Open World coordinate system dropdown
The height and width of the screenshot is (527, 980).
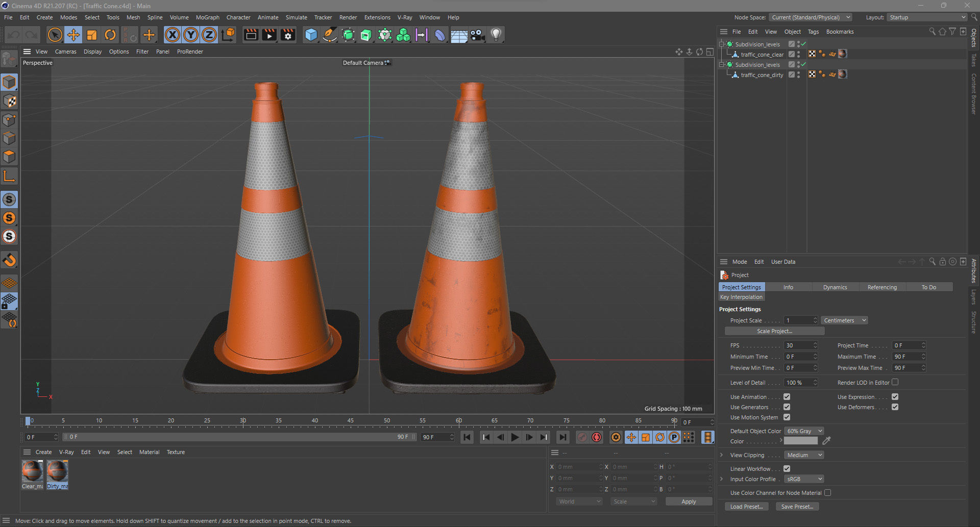pos(579,501)
